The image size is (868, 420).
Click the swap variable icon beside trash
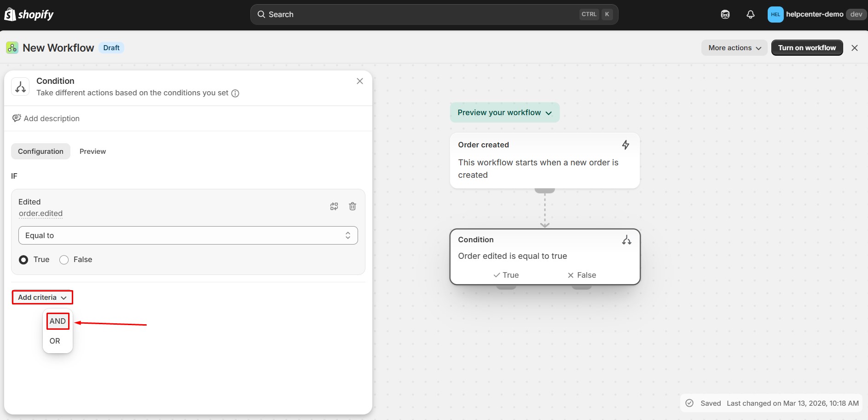pos(334,206)
